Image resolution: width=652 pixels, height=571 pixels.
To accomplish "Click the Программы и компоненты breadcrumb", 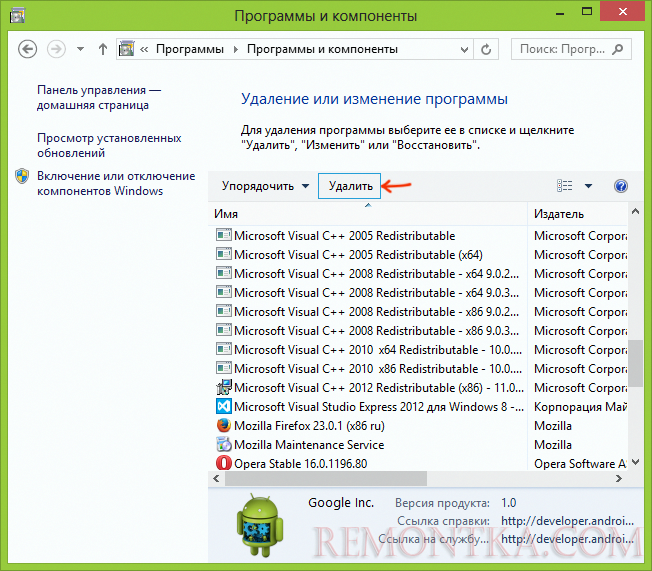I will click(322, 49).
